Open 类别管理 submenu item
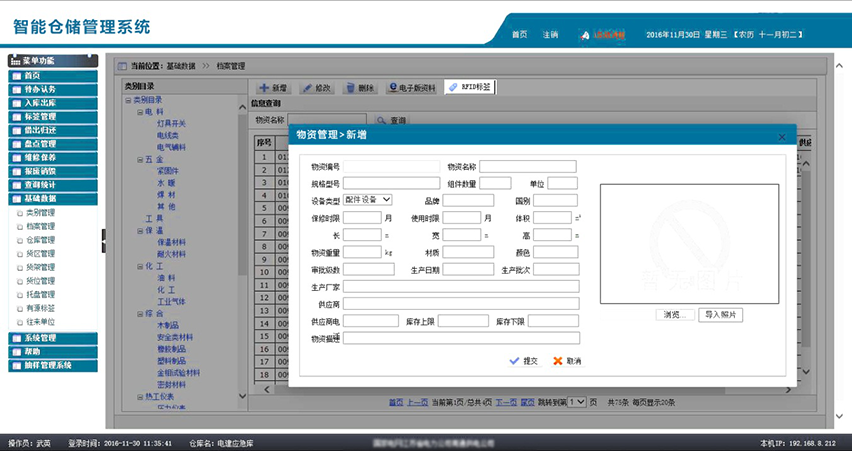The image size is (852, 451). pyautogui.click(x=40, y=213)
